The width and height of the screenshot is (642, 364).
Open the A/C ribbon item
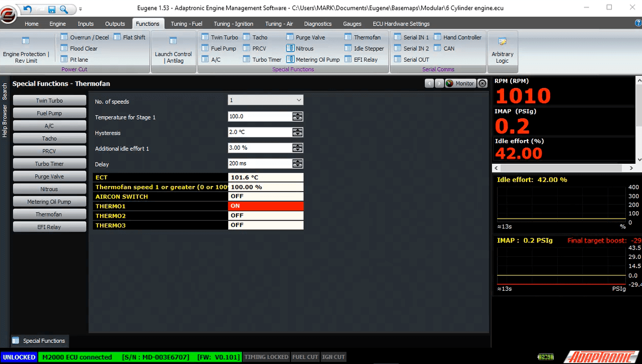pyautogui.click(x=211, y=60)
